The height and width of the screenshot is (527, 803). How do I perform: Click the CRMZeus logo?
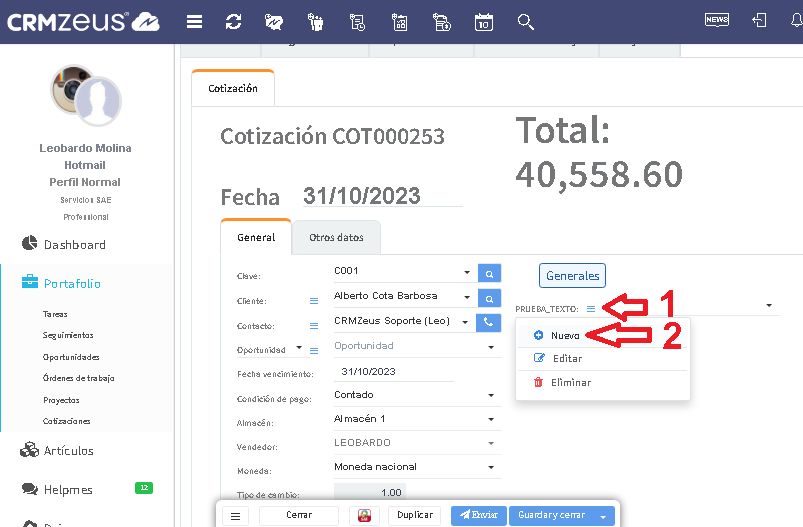tap(83, 22)
